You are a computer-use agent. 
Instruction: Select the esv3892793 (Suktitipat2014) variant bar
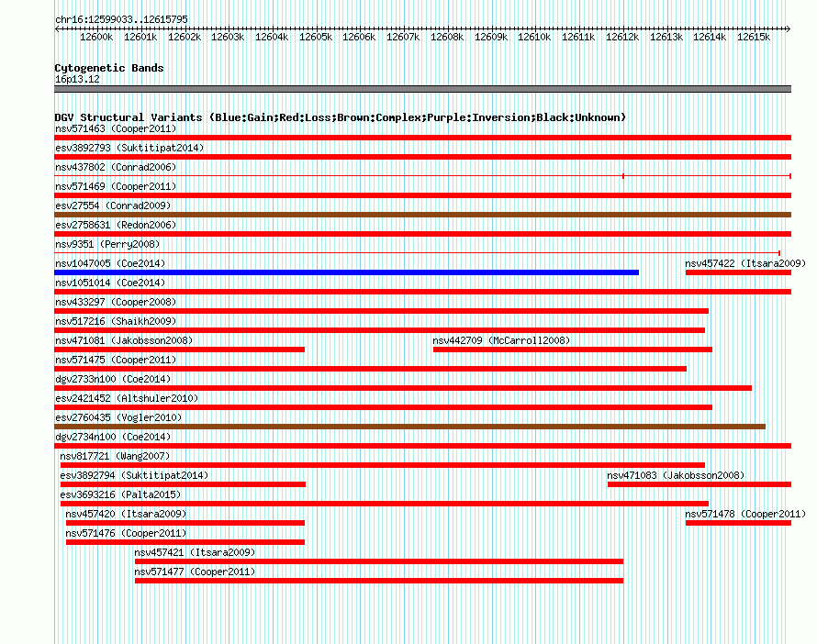pyautogui.click(x=422, y=157)
